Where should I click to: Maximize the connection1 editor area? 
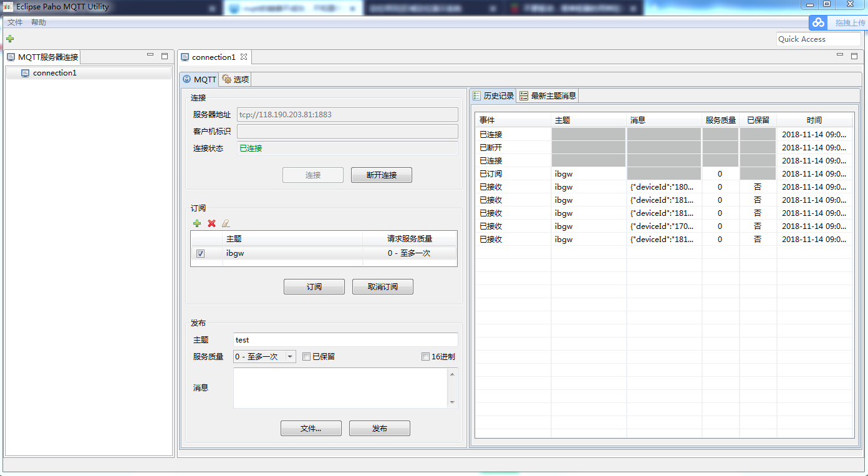coord(854,56)
